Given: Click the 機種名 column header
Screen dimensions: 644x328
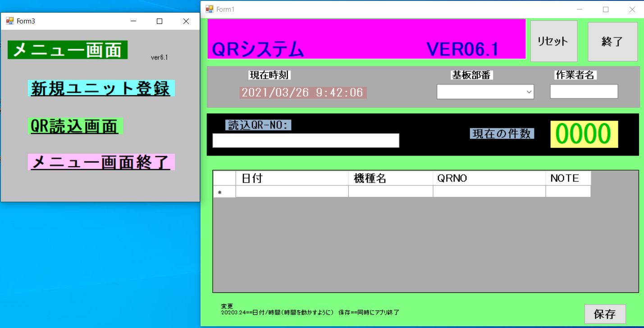Looking at the screenshot, I should pyautogui.click(x=390, y=178).
